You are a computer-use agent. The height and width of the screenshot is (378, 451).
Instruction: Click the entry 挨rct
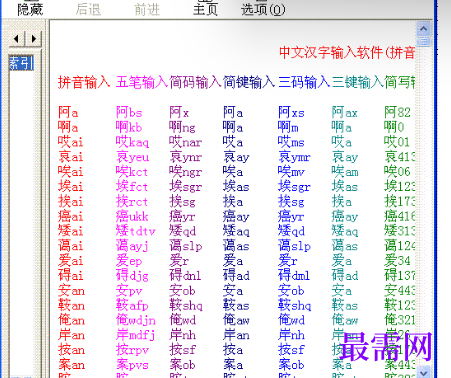(132, 201)
